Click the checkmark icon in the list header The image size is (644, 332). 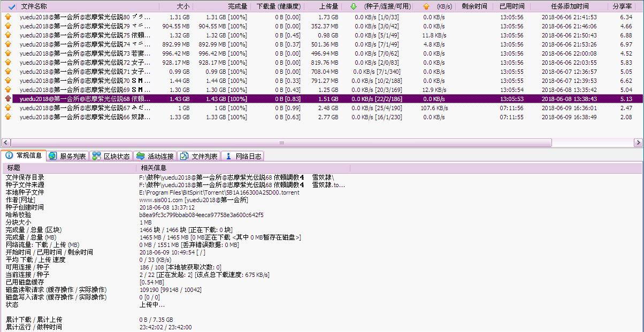(x=12, y=6)
